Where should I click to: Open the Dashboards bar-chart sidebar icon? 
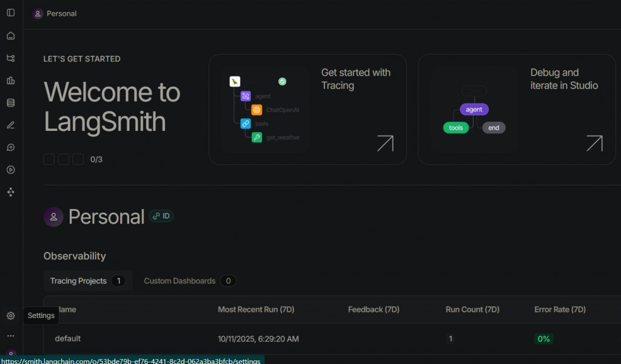(11, 81)
